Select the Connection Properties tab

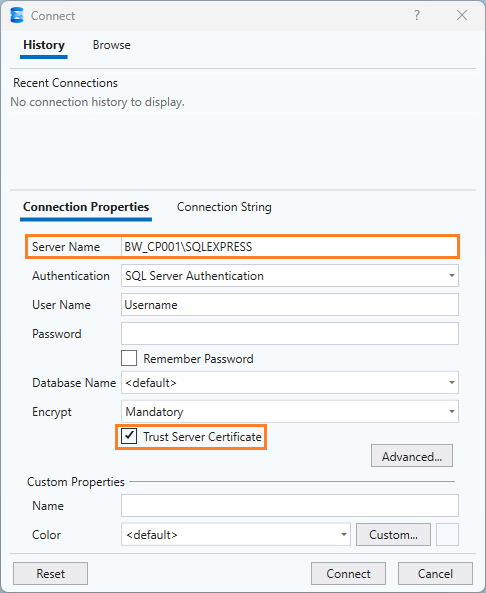(x=86, y=207)
